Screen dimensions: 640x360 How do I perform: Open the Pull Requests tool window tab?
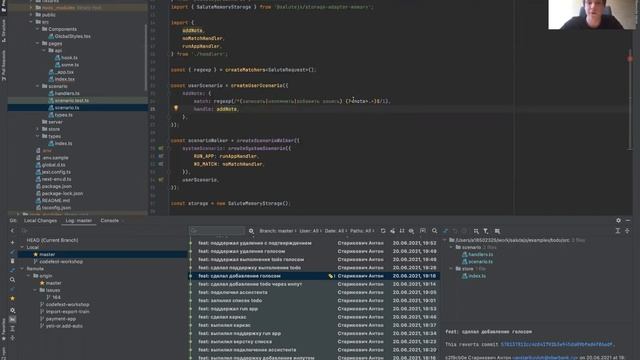(x=4, y=66)
